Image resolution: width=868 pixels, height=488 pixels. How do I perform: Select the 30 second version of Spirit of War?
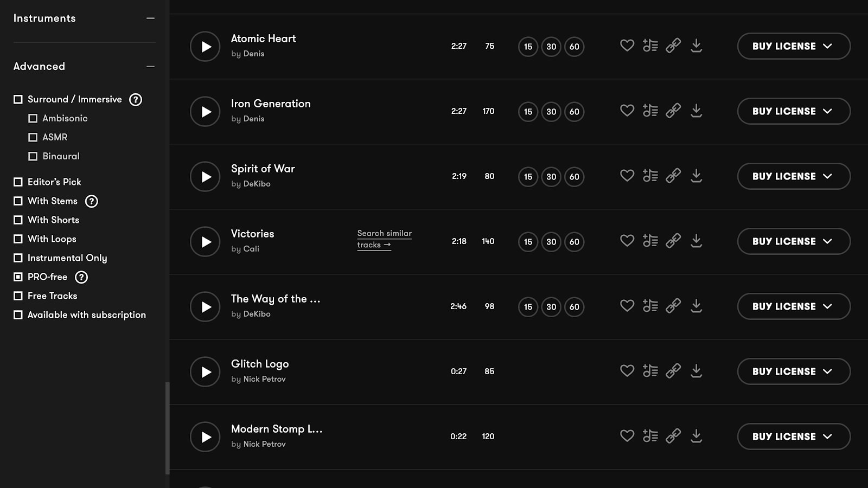(x=551, y=177)
